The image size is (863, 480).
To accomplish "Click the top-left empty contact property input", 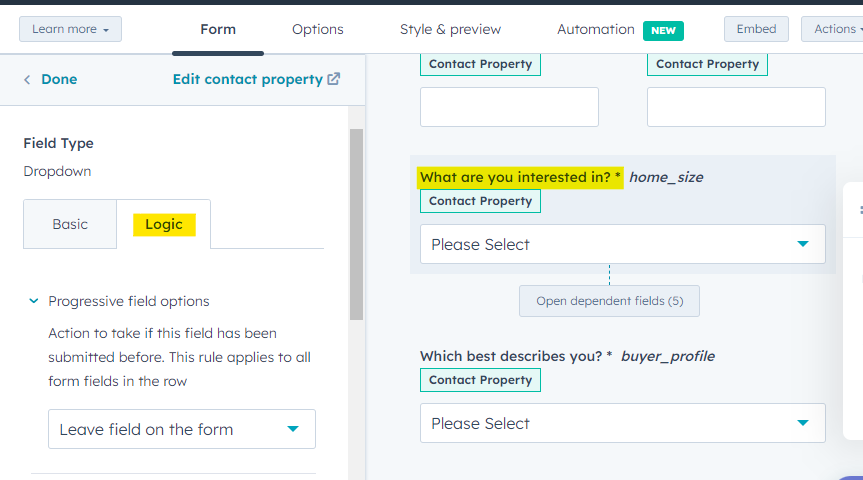I will (x=509, y=107).
